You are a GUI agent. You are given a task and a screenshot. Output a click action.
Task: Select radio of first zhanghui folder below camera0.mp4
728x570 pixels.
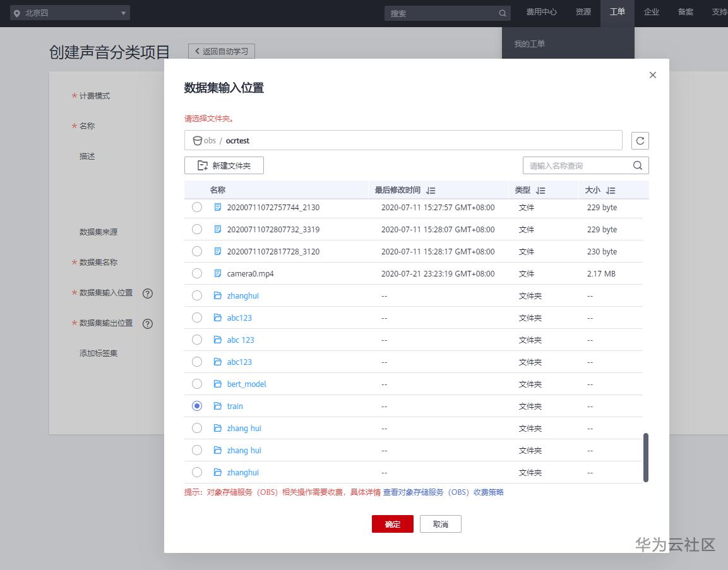(197, 295)
